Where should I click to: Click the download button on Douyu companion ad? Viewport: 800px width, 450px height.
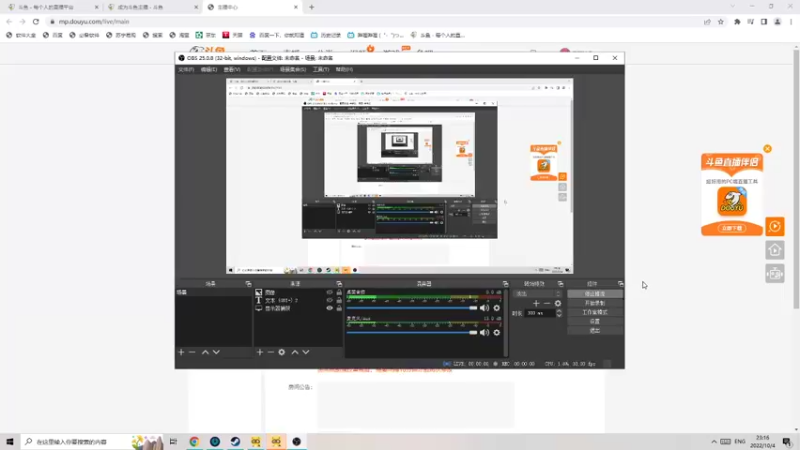pyautogui.click(x=732, y=228)
